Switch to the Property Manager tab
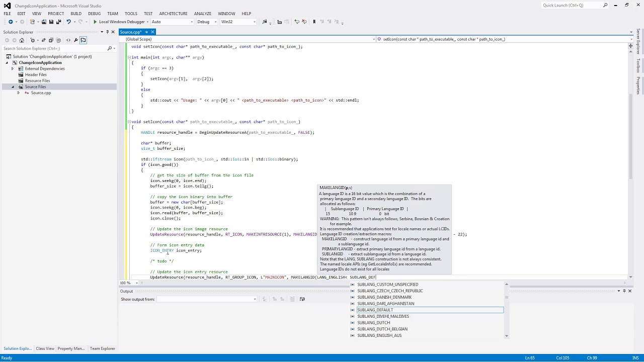 pyautogui.click(x=71, y=348)
